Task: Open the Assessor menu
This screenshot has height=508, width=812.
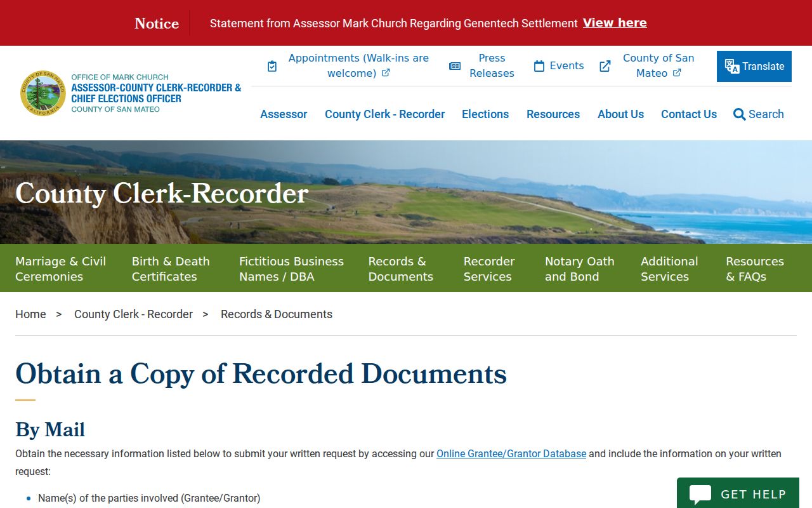Action: [284, 114]
